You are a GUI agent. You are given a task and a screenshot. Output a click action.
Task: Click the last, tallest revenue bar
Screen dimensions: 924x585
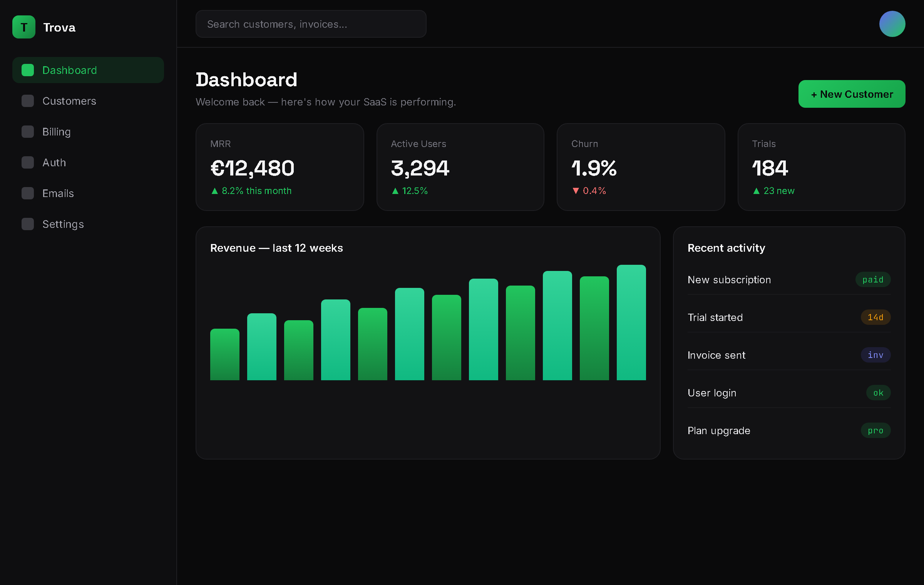tap(631, 323)
